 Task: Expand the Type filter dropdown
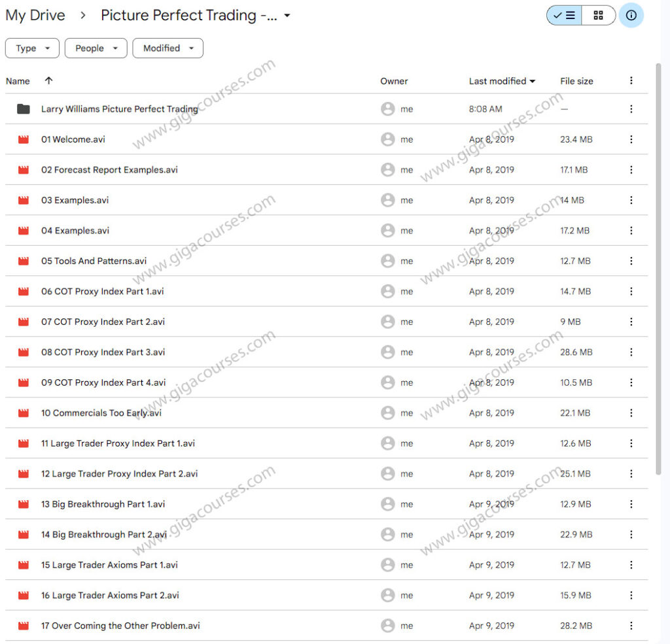click(32, 48)
